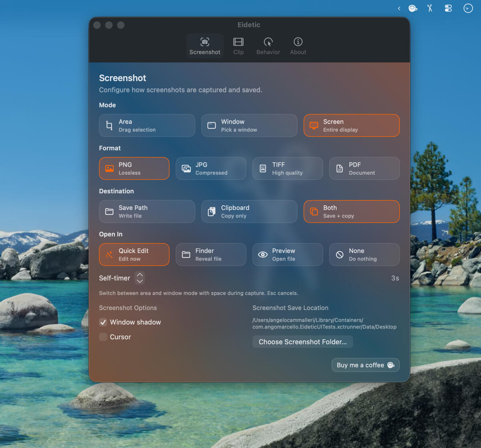The width and height of the screenshot is (481, 448).
Task: Select Preview Open file option
Action: (288, 255)
